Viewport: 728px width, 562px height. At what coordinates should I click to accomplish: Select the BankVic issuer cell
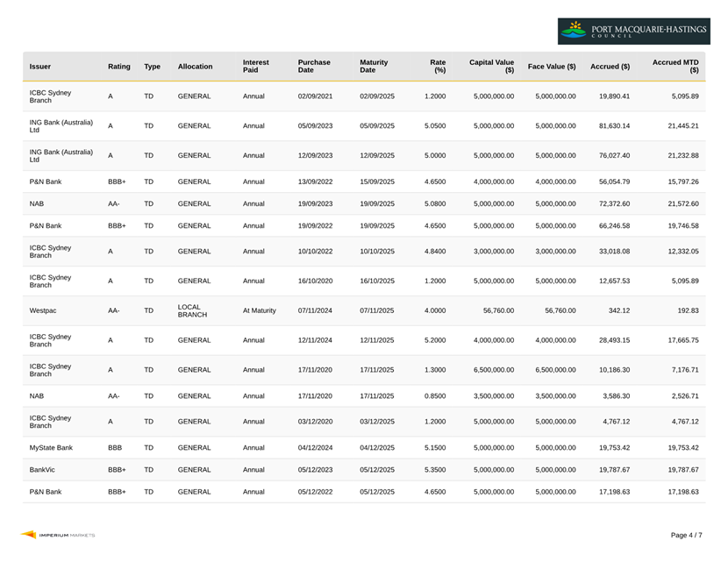coord(42,470)
